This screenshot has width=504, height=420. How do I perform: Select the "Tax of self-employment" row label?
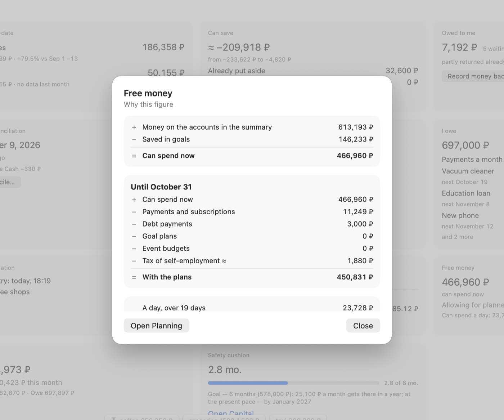point(184,261)
